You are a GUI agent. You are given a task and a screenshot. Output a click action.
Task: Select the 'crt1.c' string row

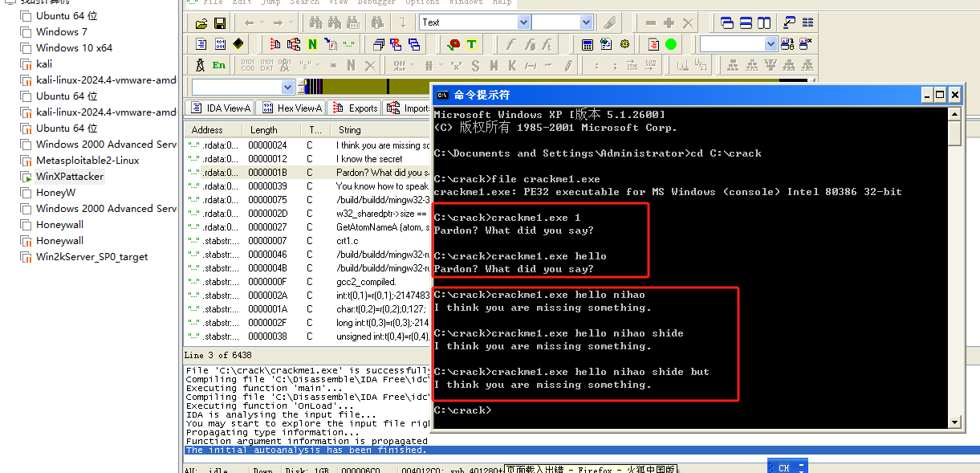pyautogui.click(x=307, y=241)
